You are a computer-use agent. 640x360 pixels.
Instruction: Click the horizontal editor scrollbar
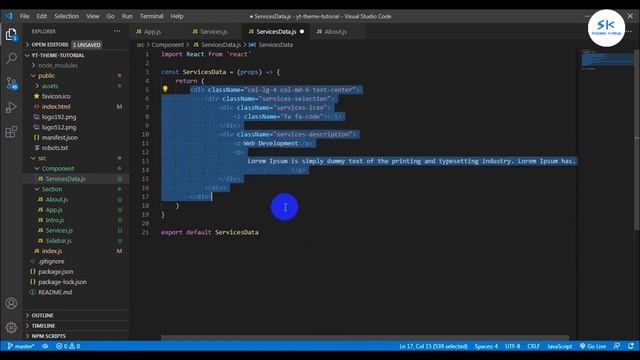click(365, 338)
